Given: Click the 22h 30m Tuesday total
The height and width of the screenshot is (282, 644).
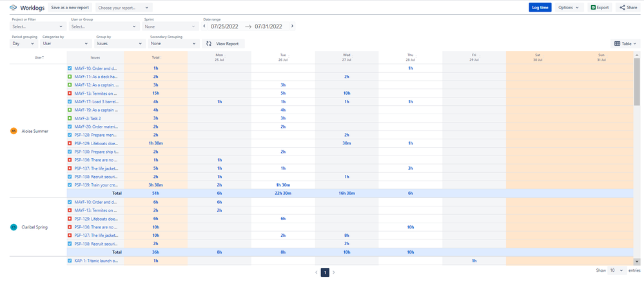Looking at the screenshot, I should 283,193.
